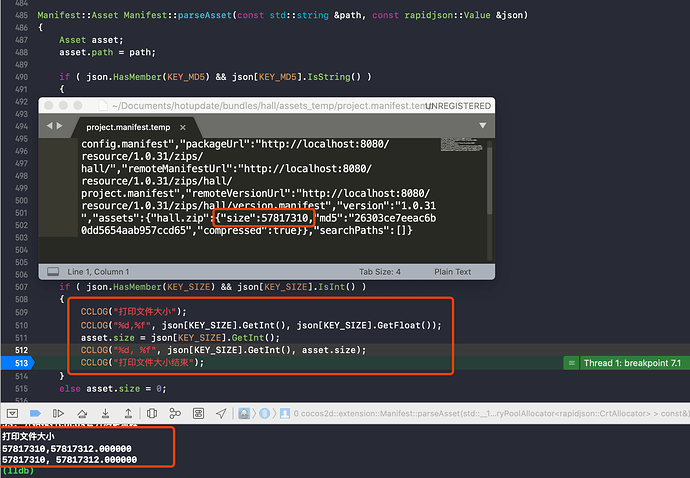The image size is (690, 478).
Task: Click the "asset.path = path;" code line
Action: 107,52
